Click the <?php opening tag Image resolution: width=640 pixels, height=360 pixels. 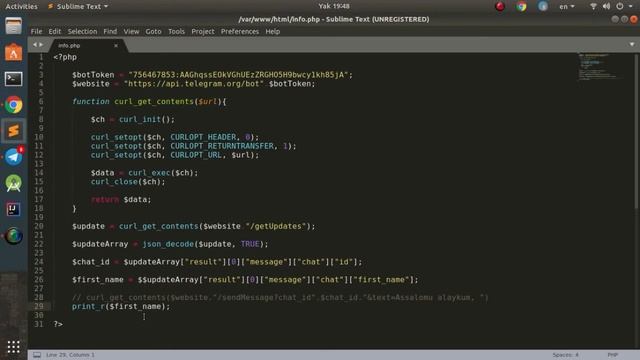(x=65, y=57)
